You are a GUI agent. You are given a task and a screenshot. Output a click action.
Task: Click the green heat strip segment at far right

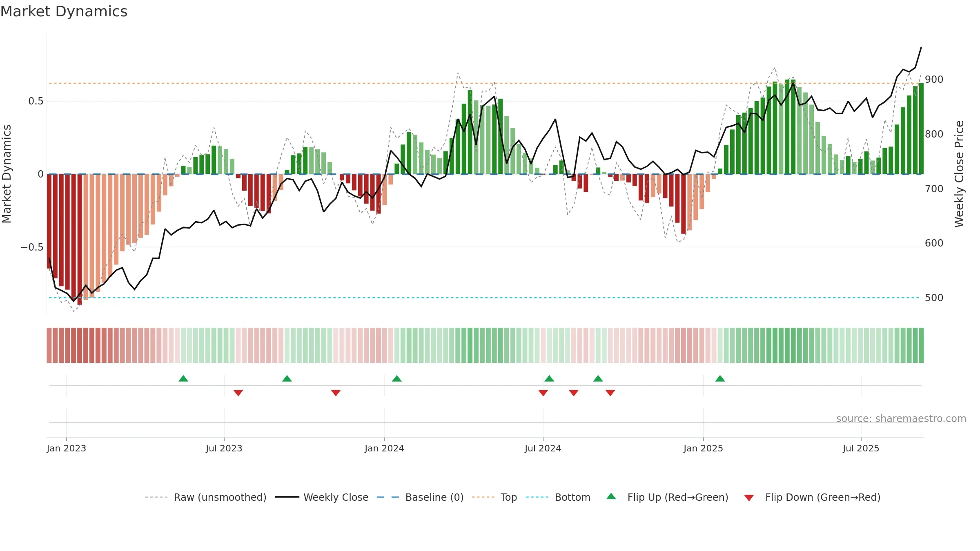[x=921, y=345]
